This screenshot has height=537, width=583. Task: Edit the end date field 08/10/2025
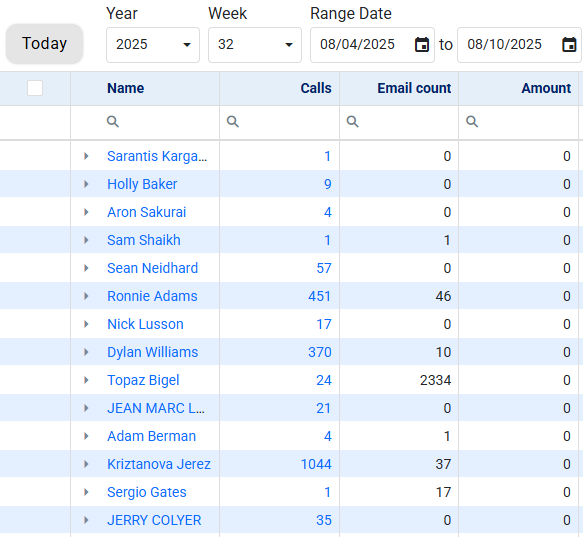(519, 45)
